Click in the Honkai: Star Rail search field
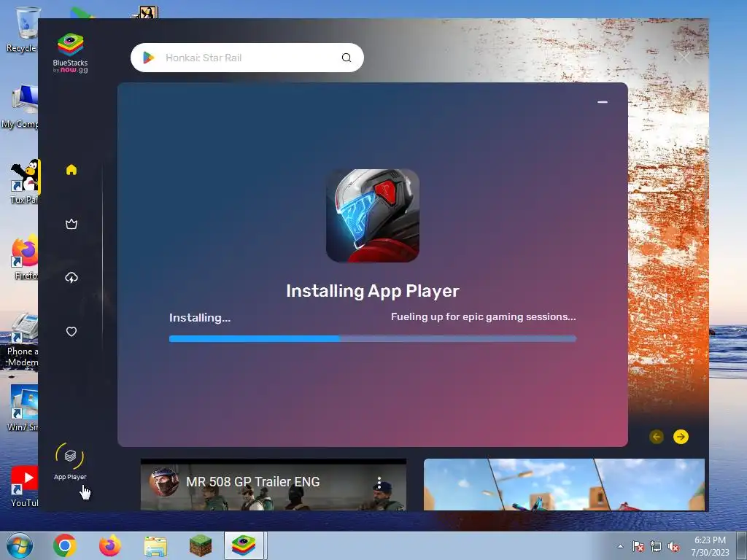The height and width of the screenshot is (560, 747). 247,58
